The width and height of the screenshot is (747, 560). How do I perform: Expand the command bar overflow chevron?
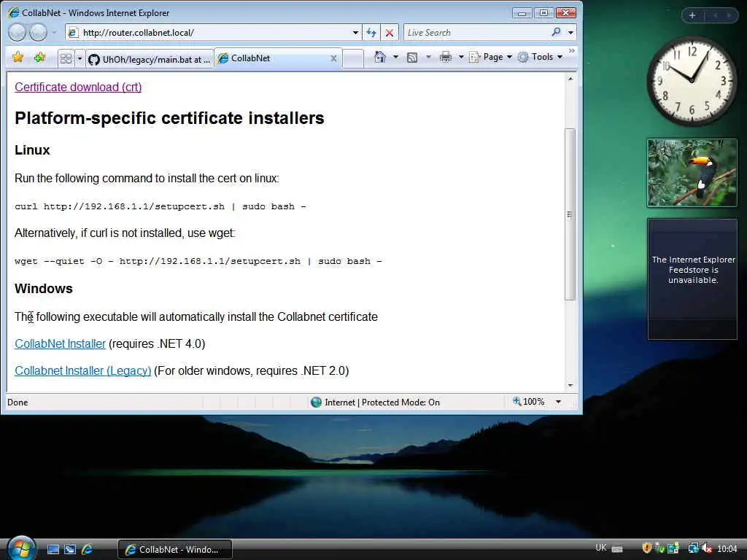[571, 50]
